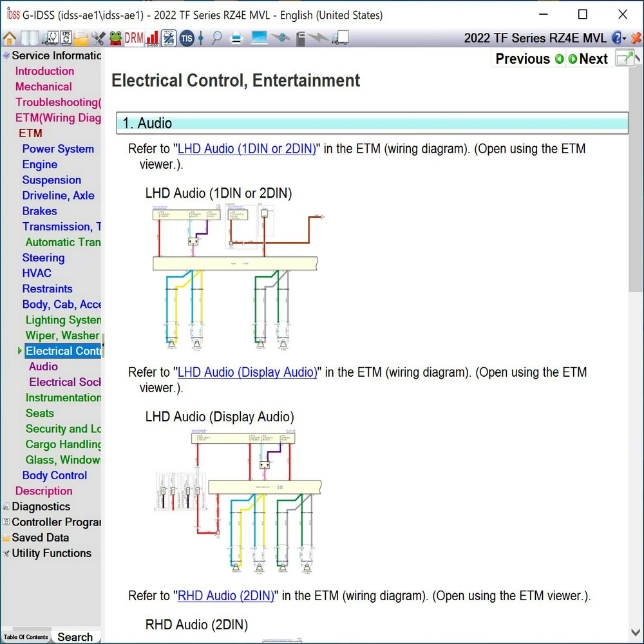Switch to the Search tab
The height and width of the screenshot is (644, 644).
point(75,637)
